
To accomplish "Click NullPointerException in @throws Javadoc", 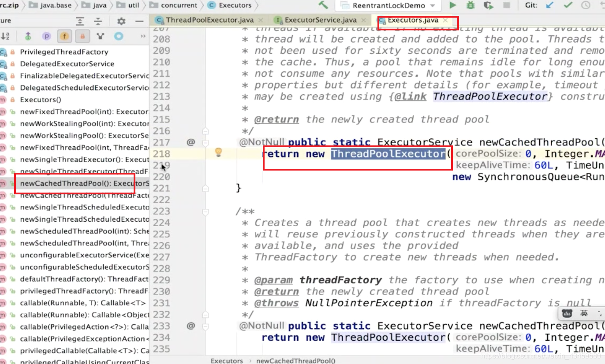I will tap(368, 303).
